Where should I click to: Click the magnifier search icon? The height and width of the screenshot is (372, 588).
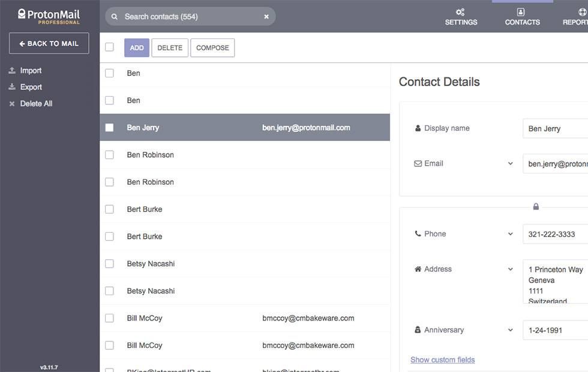click(x=115, y=17)
